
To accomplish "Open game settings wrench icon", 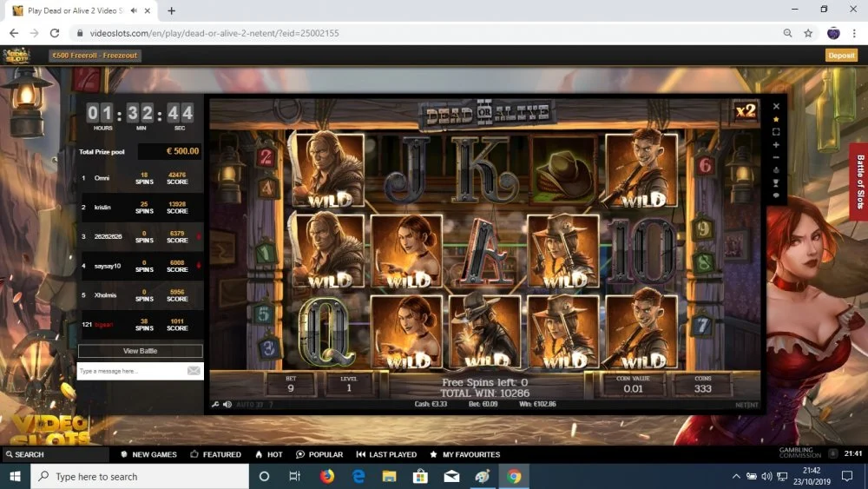I will 215,404.
